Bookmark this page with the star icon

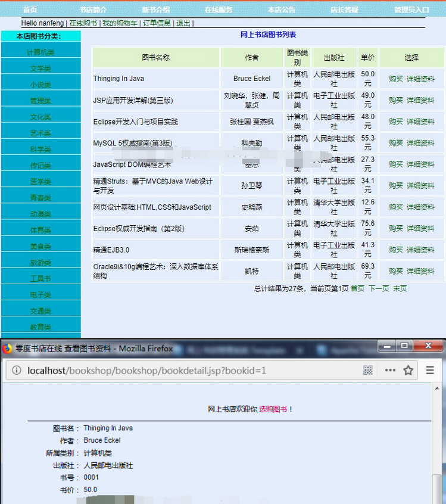408,371
